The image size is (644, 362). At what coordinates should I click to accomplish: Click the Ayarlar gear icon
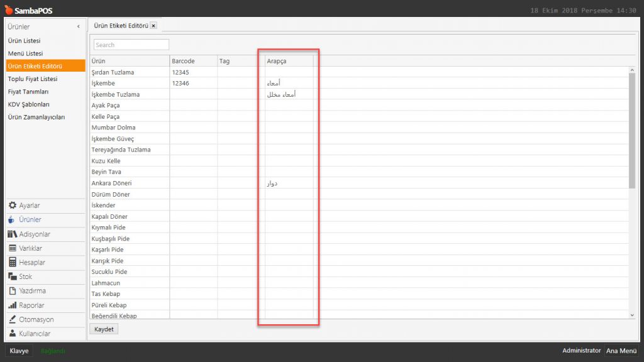pyautogui.click(x=13, y=206)
